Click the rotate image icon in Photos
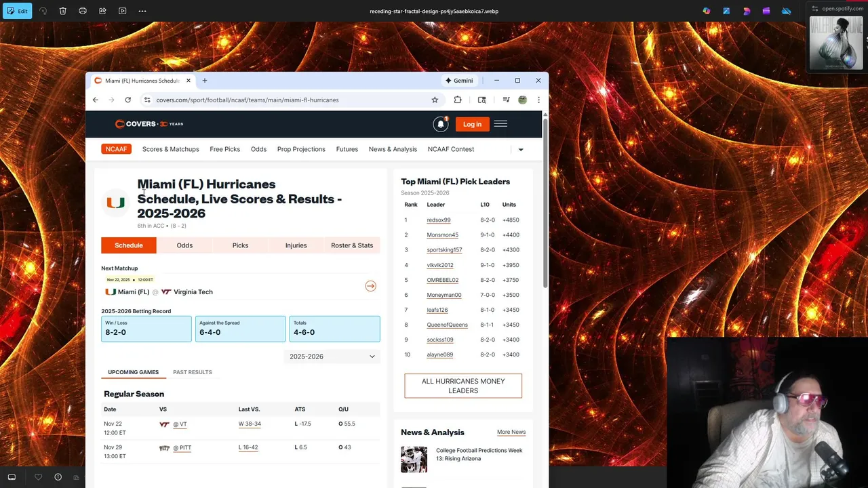Image resolution: width=868 pixels, height=488 pixels. click(x=43, y=11)
